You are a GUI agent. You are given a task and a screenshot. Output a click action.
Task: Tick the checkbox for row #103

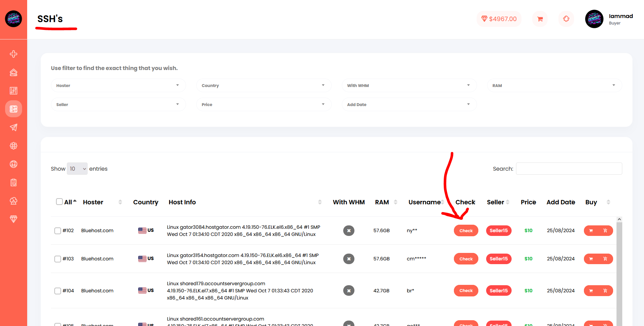tap(58, 259)
